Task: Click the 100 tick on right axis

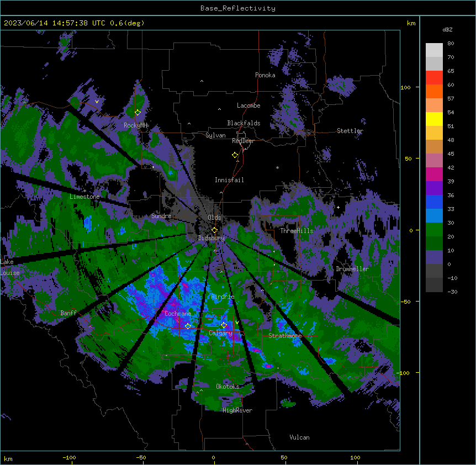Action: (405, 87)
